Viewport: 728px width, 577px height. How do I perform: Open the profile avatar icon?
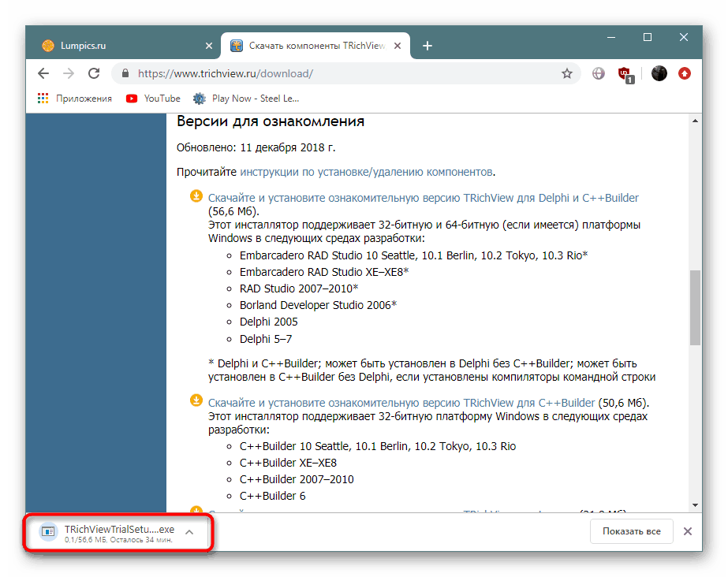coord(659,73)
